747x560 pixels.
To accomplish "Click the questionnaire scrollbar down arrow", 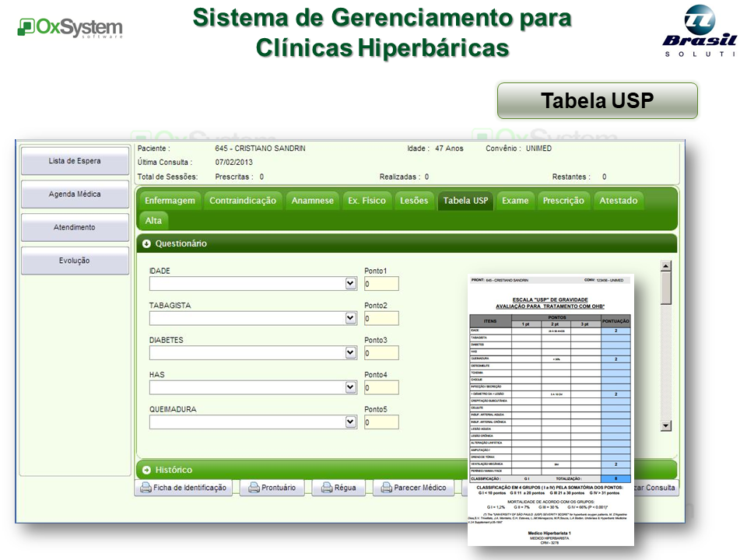I will pyautogui.click(x=665, y=425).
